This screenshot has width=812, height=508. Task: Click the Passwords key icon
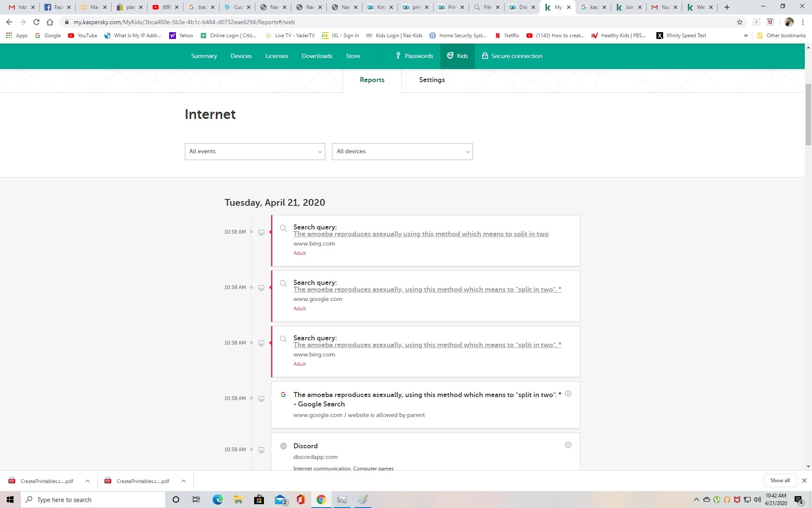(x=398, y=56)
